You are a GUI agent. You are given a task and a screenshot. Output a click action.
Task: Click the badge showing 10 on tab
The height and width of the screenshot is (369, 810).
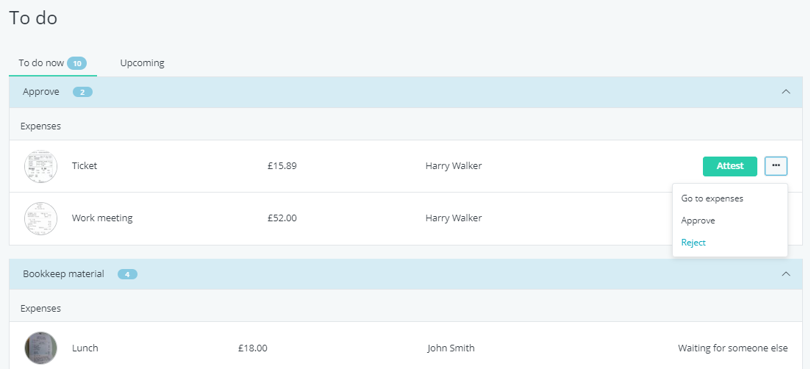(77, 64)
